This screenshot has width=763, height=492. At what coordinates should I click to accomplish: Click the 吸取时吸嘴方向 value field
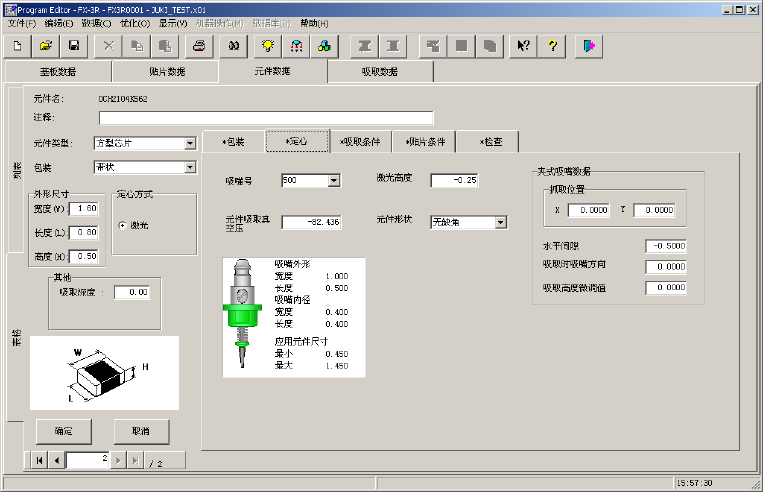click(666, 267)
